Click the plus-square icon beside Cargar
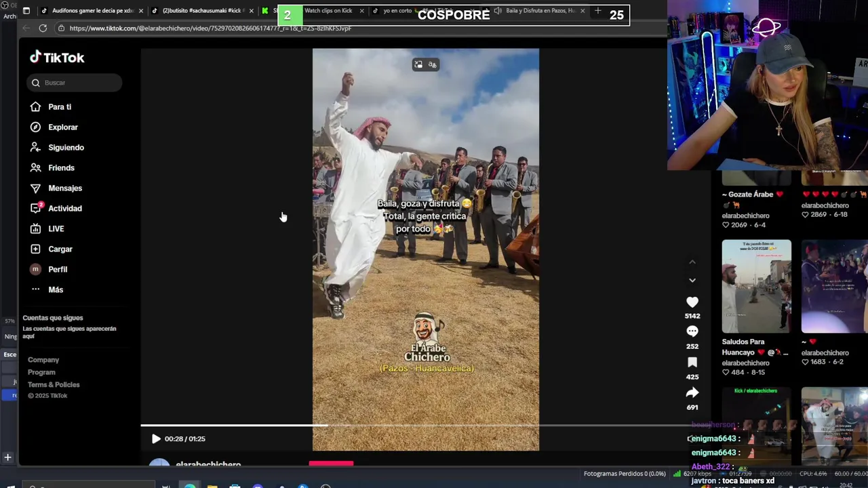Image resolution: width=868 pixels, height=488 pixels. [35, 249]
